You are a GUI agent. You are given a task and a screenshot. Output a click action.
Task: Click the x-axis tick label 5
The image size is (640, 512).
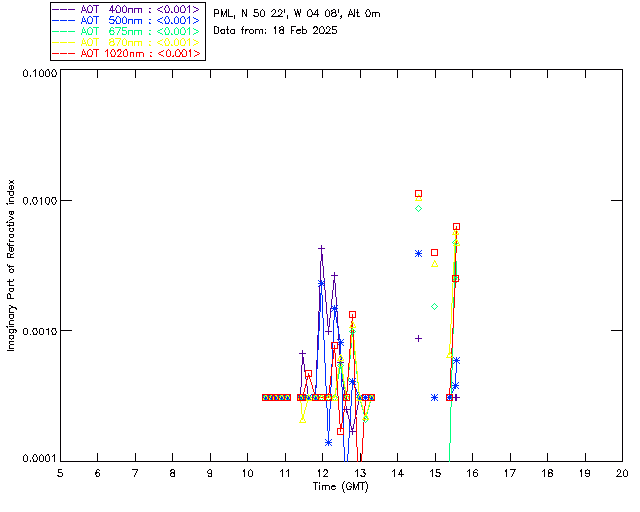click(x=60, y=473)
